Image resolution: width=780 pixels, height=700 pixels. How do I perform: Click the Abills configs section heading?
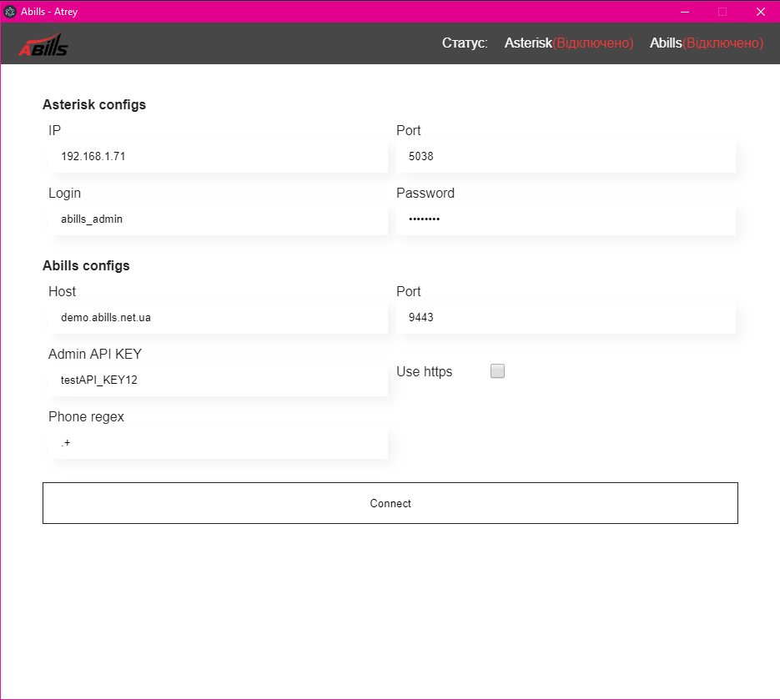click(86, 266)
